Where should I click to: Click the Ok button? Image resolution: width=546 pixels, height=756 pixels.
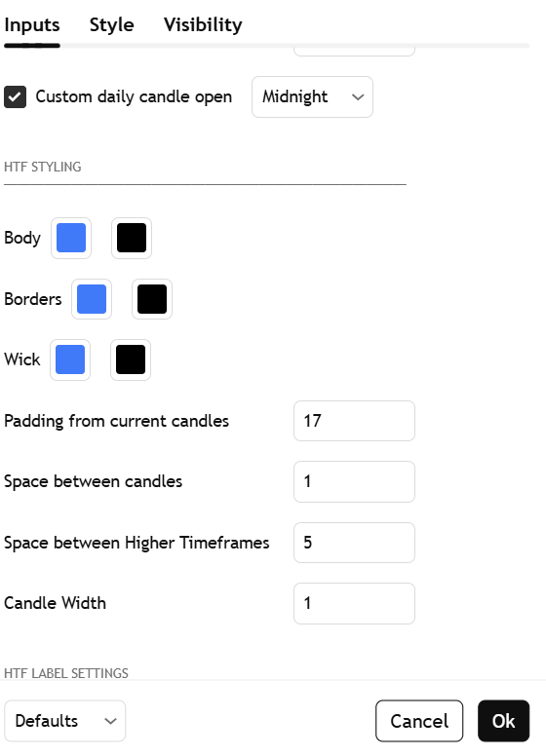click(x=503, y=721)
